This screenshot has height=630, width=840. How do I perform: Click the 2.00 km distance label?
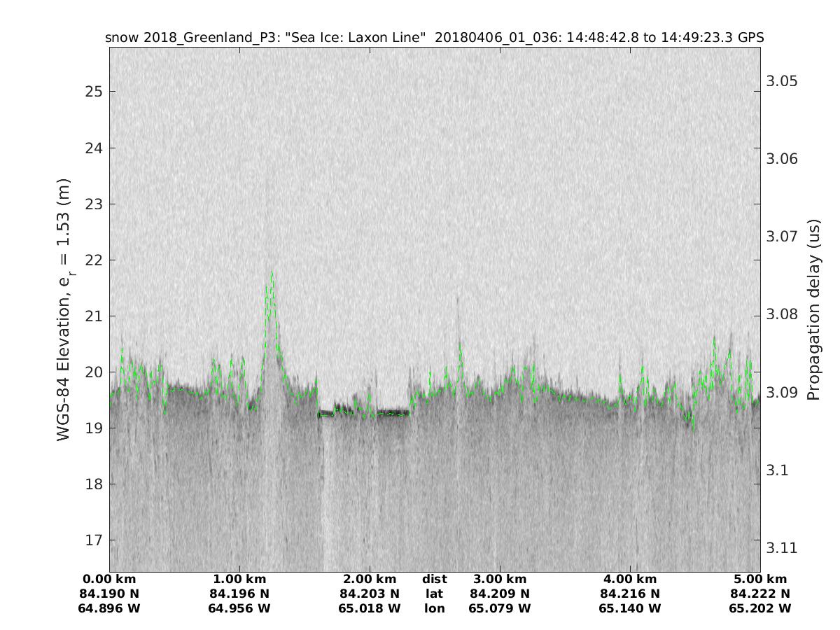[x=370, y=579]
